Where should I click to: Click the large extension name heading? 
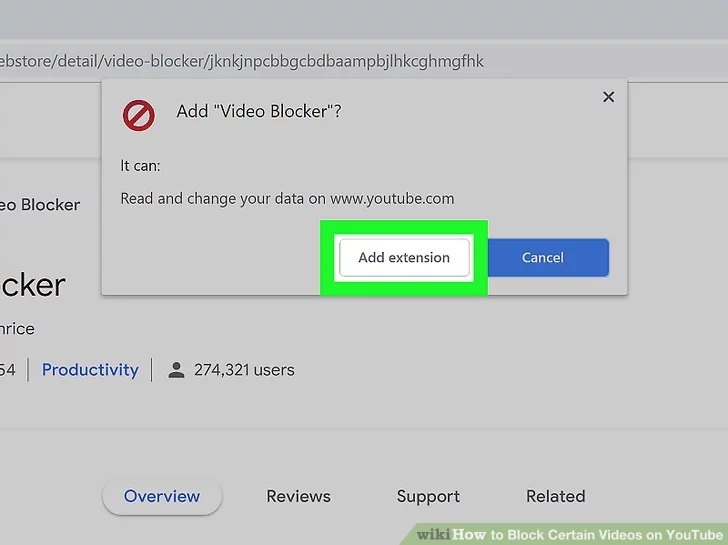pos(32,285)
